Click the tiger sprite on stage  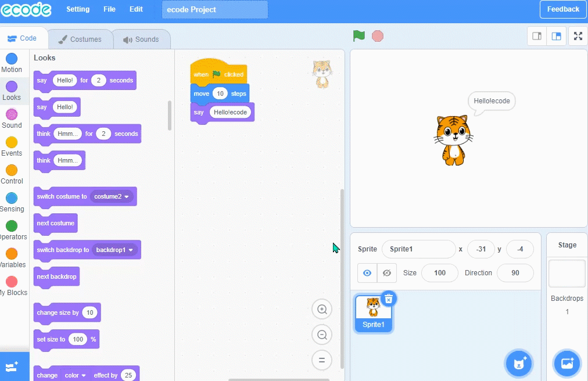[x=453, y=140]
